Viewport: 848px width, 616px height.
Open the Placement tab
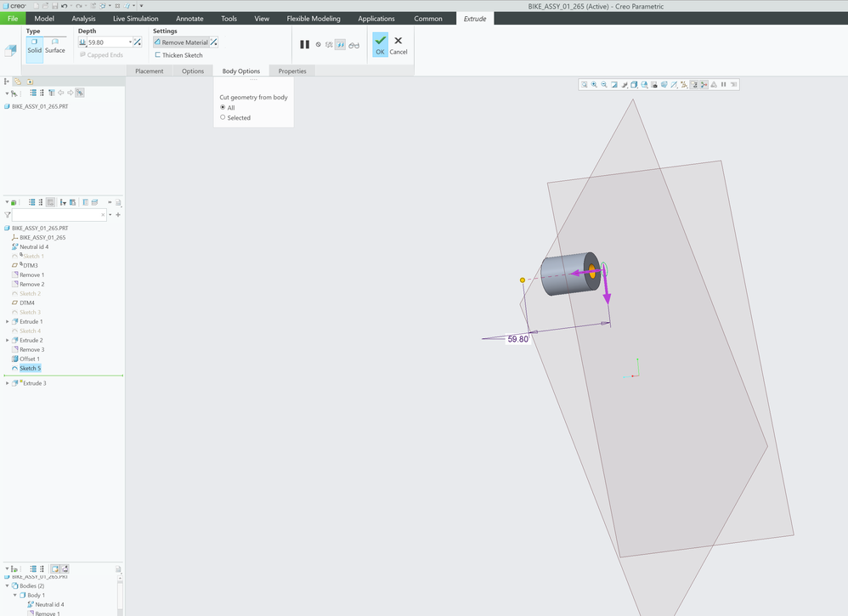149,71
